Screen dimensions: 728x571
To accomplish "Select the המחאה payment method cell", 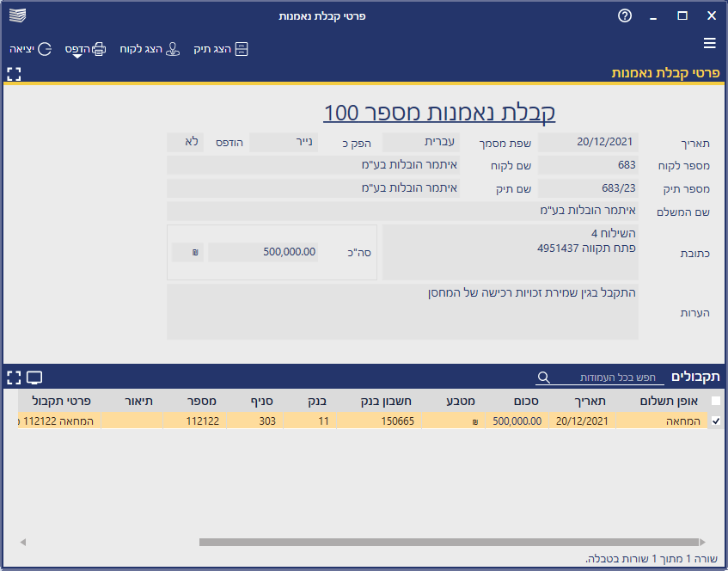I will coord(663,421).
